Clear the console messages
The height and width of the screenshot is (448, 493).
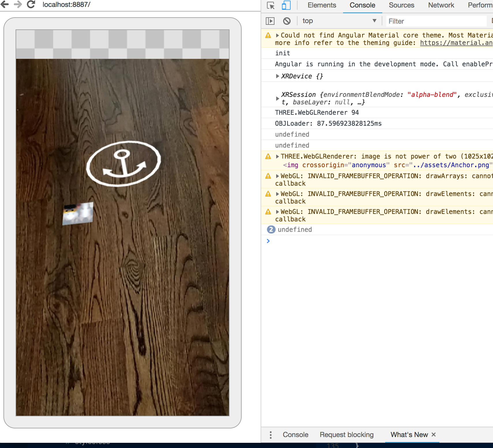286,21
